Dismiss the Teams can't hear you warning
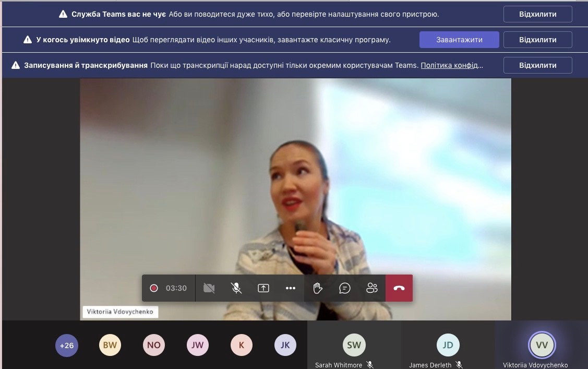Image resolution: width=588 pixels, height=369 pixels. [x=537, y=14]
